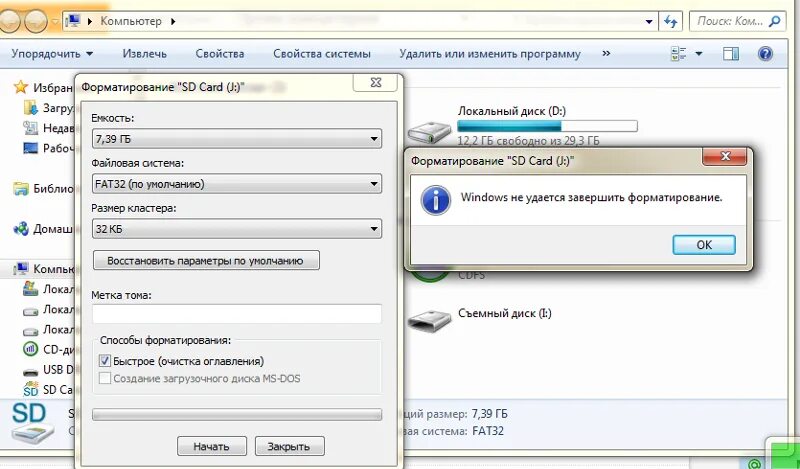Open the Файловая система FAT32 dropdown
This screenshot has height=469, width=800.
[x=237, y=184]
